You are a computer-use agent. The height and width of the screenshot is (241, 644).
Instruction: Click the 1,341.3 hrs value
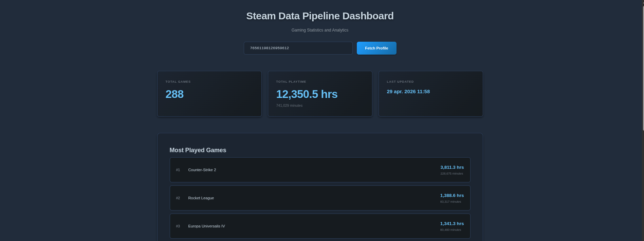click(452, 224)
